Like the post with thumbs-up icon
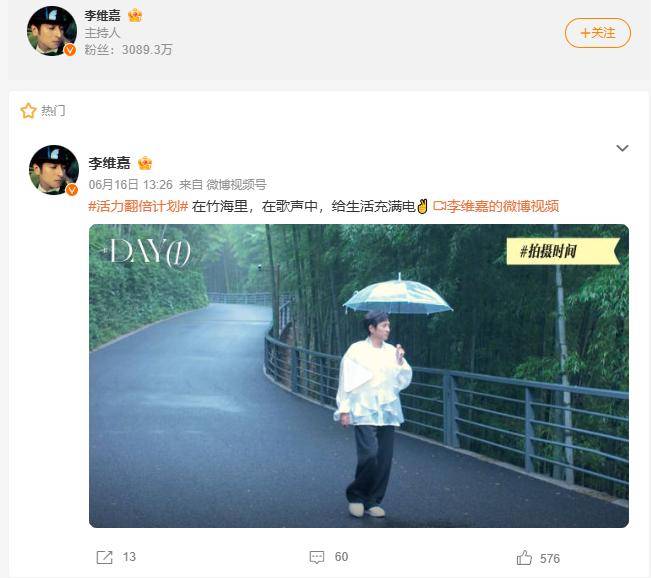The width and height of the screenshot is (651, 578). click(x=524, y=558)
